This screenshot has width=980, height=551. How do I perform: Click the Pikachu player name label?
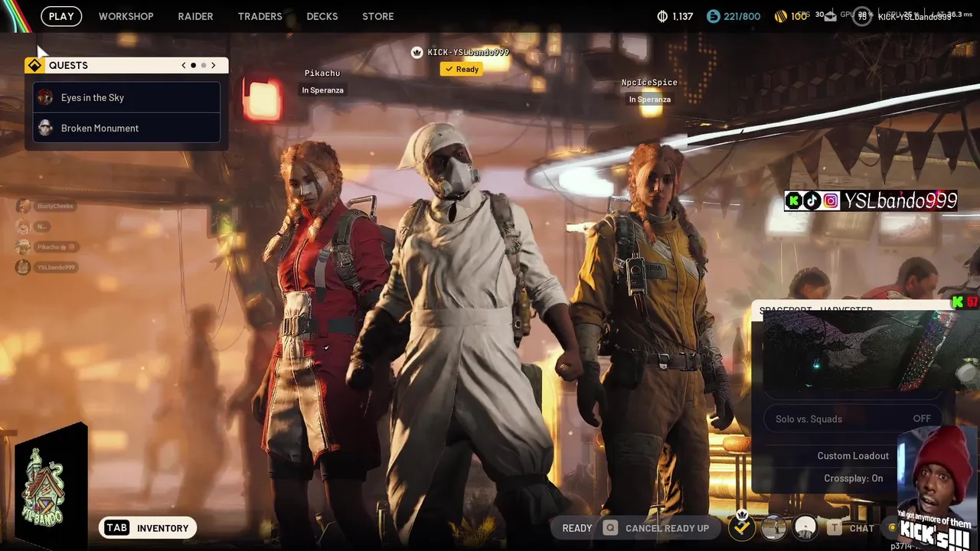click(322, 73)
